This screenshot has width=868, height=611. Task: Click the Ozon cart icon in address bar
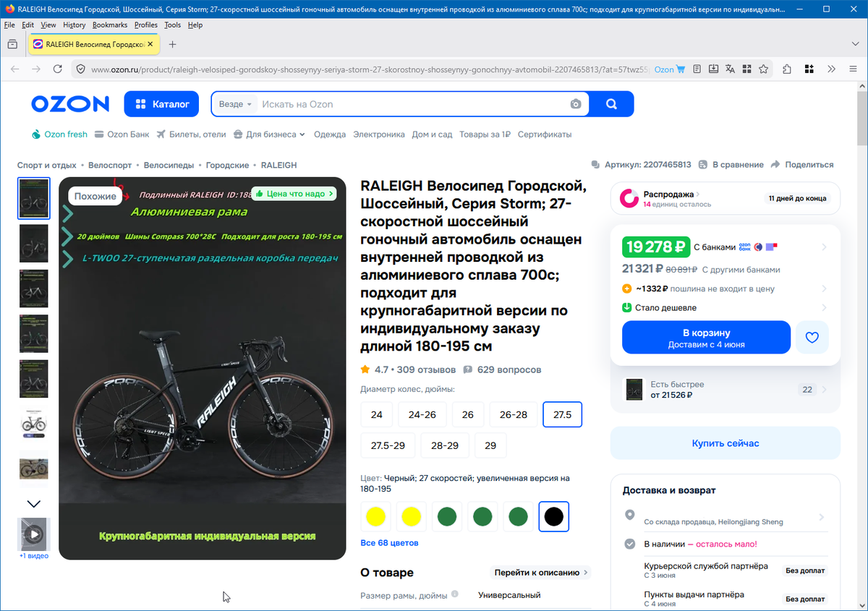(680, 69)
